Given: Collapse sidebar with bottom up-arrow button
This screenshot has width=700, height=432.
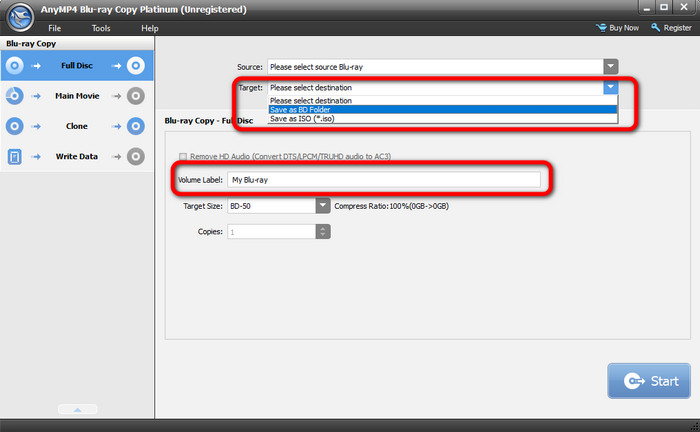Looking at the screenshot, I should click(77, 409).
